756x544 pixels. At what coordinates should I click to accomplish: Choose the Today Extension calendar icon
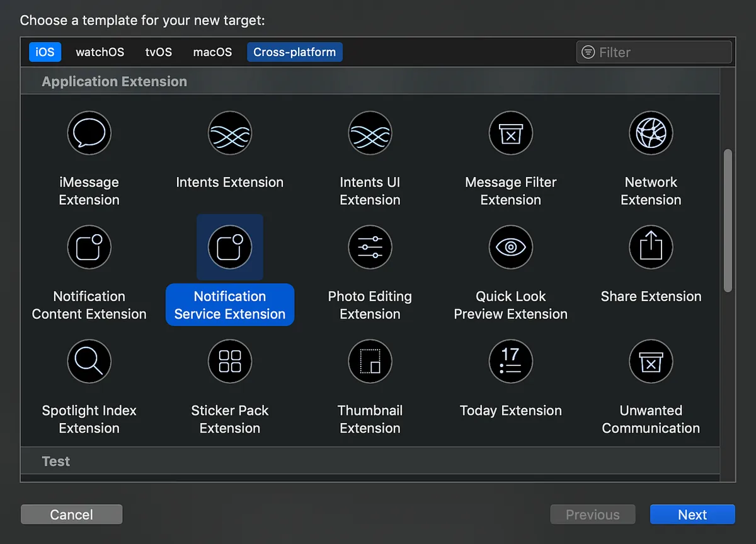tap(510, 361)
